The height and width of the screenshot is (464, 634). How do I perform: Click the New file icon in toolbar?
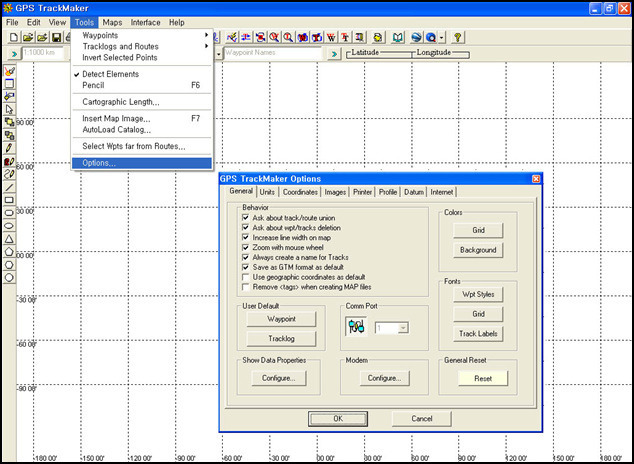[x=14, y=38]
